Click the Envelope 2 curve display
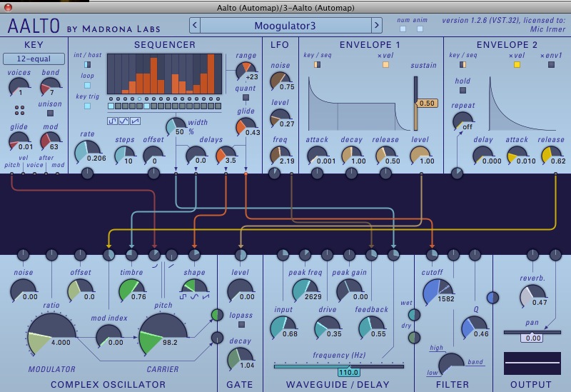The image size is (571, 392). tap(522, 104)
